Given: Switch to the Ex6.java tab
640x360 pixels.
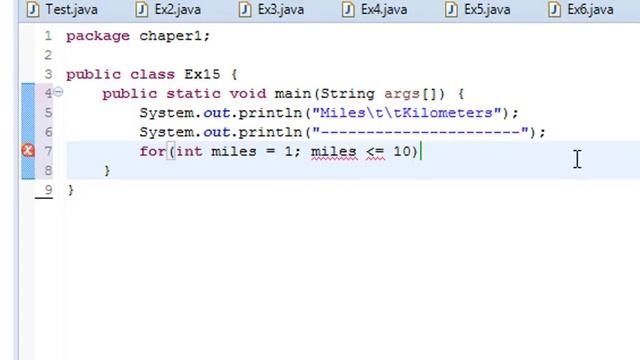Looking at the screenshot, I should click(581, 9).
